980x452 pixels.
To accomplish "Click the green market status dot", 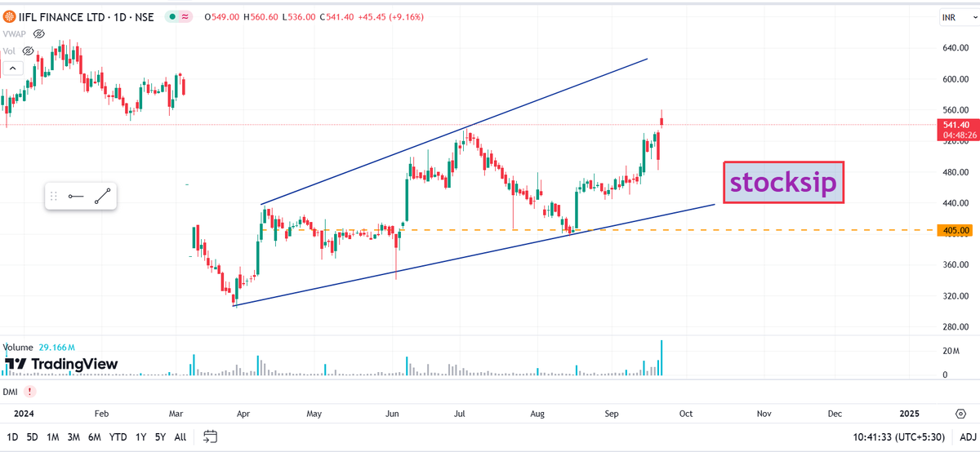I will pos(173,16).
